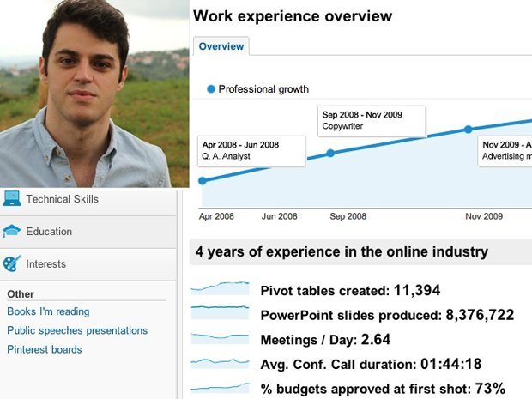
Task: Click the Avg. Conf. Call duration sparkline
Action: click(220, 363)
